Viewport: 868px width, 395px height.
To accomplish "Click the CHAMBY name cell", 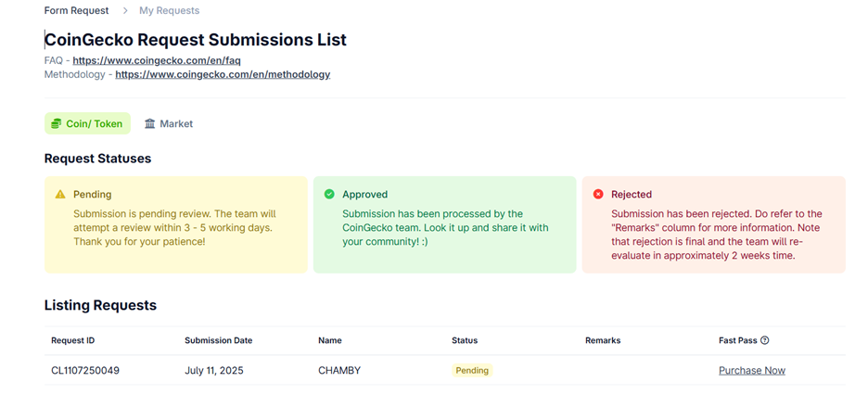I will point(339,371).
